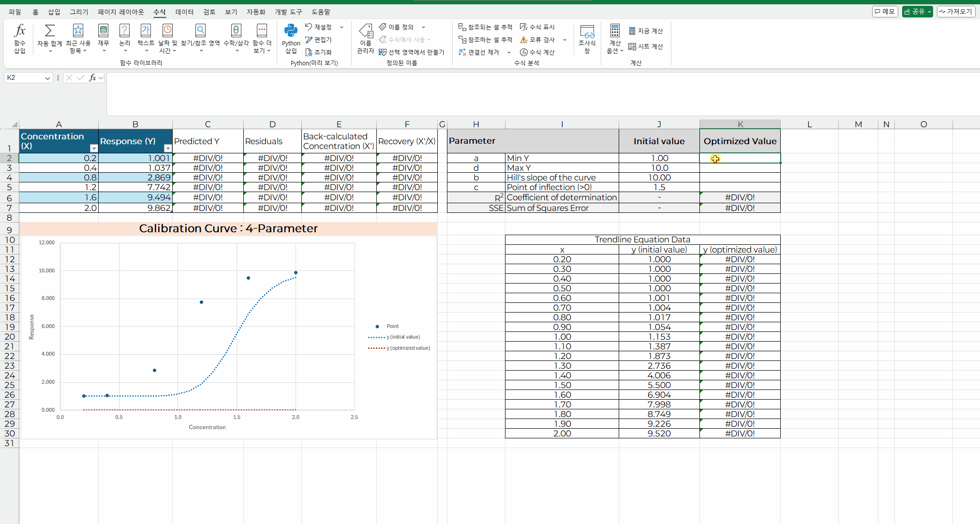
Task: Click the formula bar input area
Action: click(x=532, y=92)
